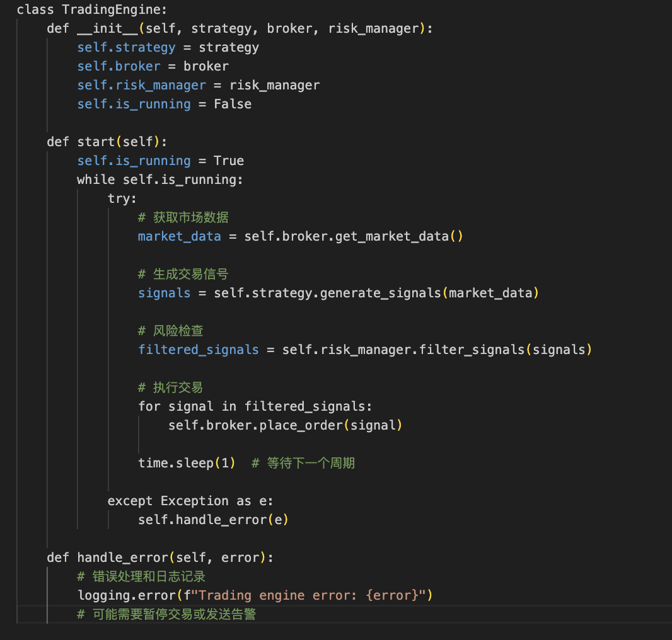Click the comment '# 风险检查'

(171, 330)
